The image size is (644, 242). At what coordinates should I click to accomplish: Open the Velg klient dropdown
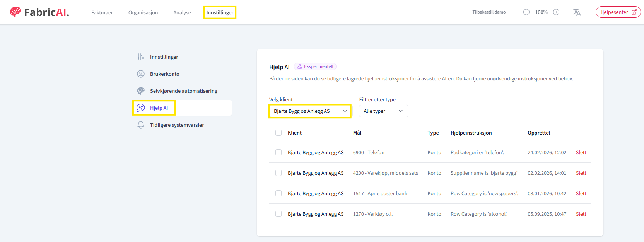click(x=310, y=111)
